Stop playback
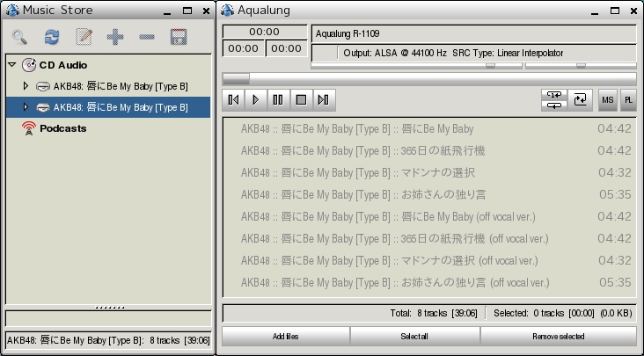The height and width of the screenshot is (356, 644). 301,99
